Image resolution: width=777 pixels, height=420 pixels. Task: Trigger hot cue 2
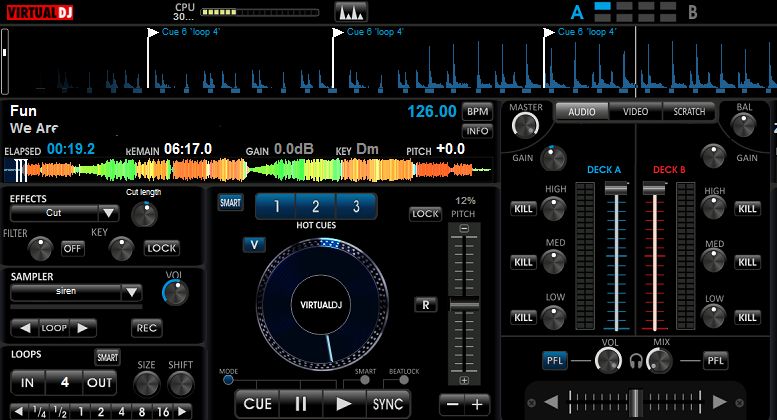[316, 207]
